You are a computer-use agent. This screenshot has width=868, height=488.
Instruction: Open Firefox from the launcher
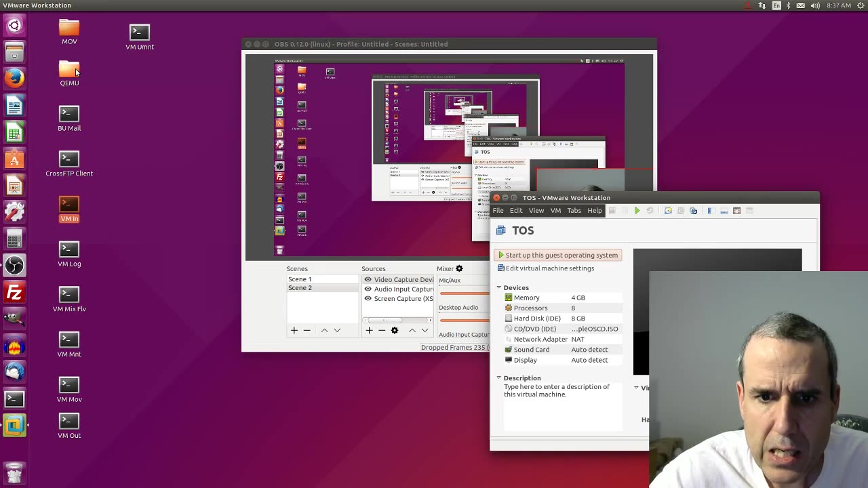tap(14, 78)
